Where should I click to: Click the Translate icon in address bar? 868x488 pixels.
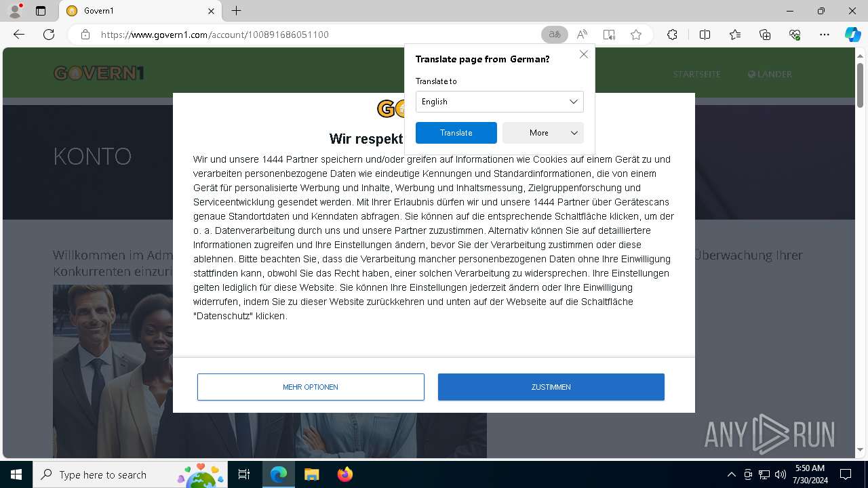tap(555, 35)
